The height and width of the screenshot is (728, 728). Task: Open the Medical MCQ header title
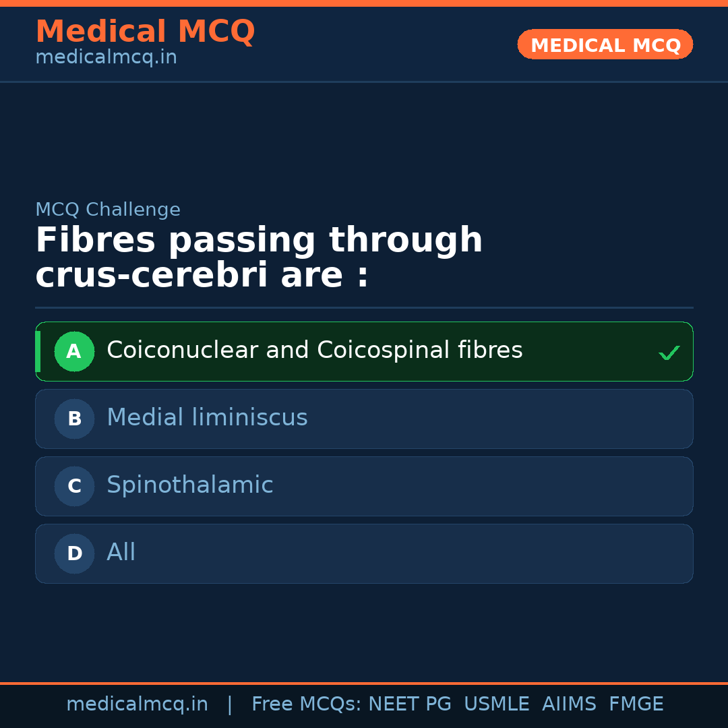point(145,31)
